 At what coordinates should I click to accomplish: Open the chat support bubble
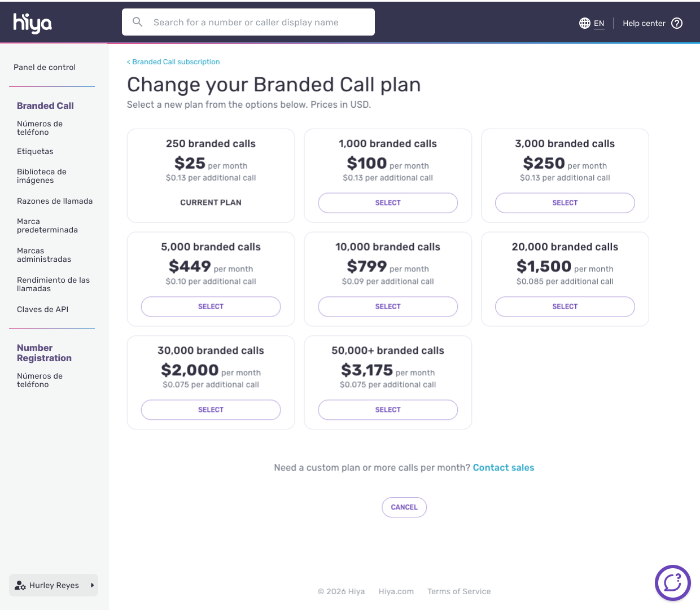click(x=672, y=582)
